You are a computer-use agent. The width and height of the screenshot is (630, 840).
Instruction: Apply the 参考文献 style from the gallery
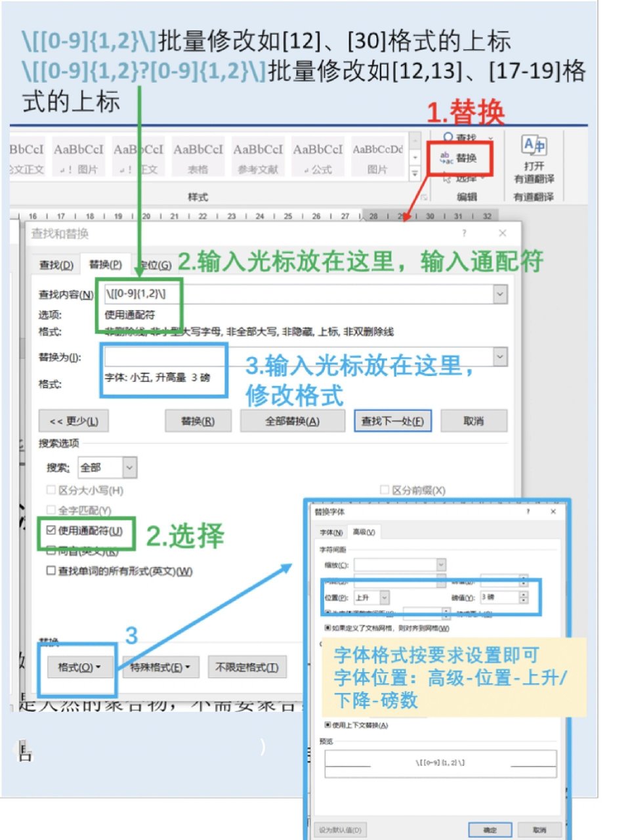pyautogui.click(x=258, y=156)
